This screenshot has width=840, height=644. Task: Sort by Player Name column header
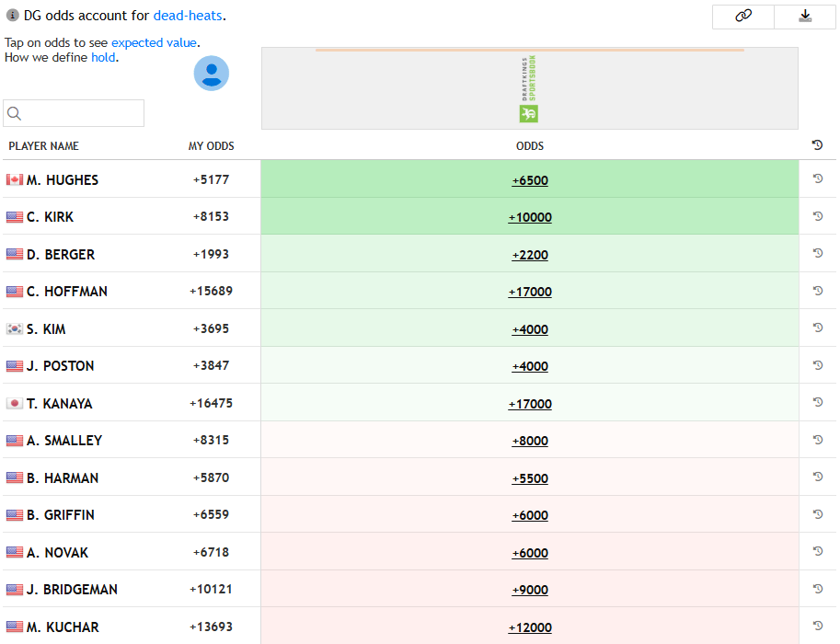[44, 146]
